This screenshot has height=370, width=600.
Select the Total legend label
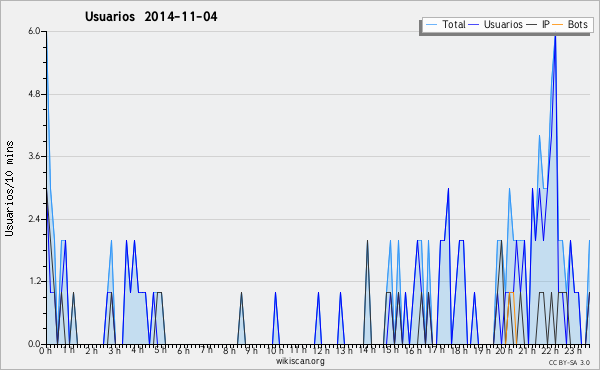[454, 24]
